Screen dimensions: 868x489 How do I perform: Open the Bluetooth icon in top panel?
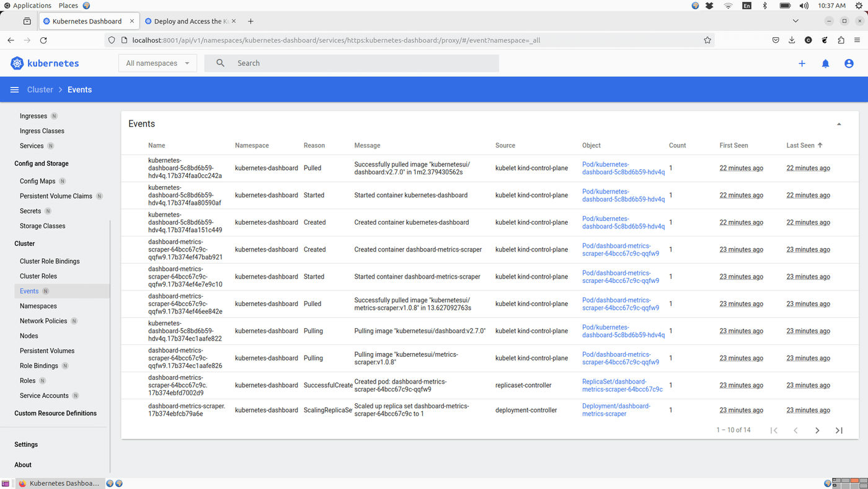764,6
